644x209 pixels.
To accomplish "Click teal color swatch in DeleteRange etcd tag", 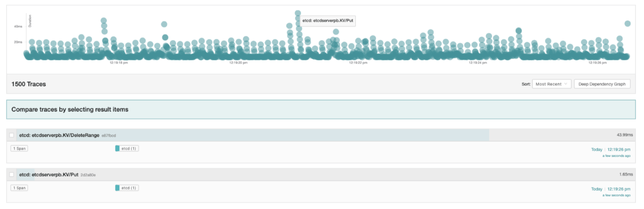I will (x=118, y=148).
